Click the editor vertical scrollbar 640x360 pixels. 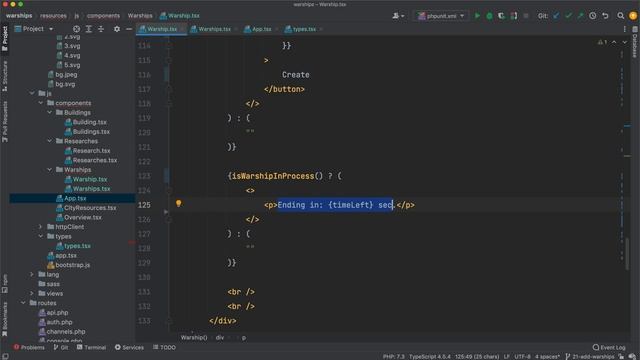[x=627, y=253]
